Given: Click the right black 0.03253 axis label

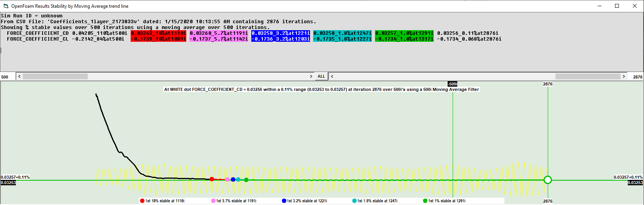Looking at the screenshot, I should (x=635, y=183).
